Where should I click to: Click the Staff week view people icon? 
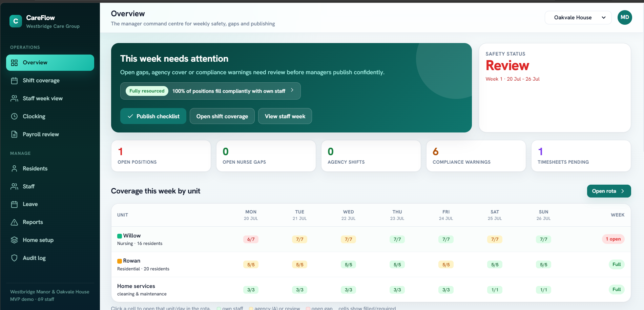pyautogui.click(x=14, y=99)
